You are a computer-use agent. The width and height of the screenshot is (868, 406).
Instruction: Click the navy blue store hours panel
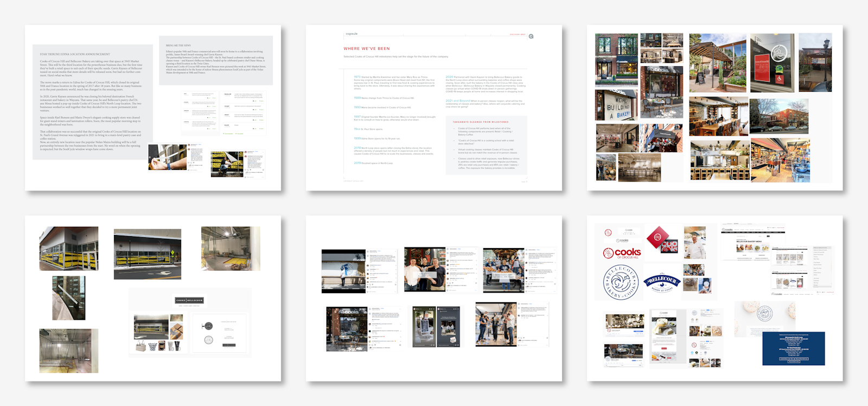coord(793,348)
